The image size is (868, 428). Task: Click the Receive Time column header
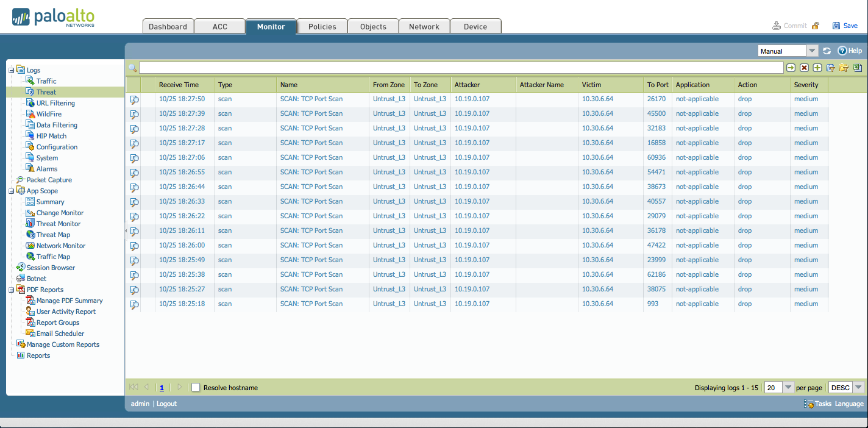(x=185, y=85)
